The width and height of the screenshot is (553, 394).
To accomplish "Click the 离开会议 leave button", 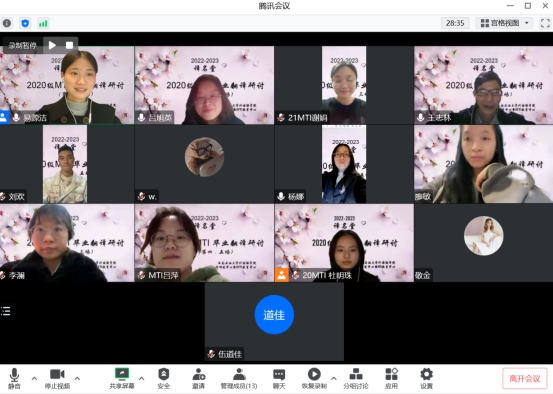I will pyautogui.click(x=525, y=378).
